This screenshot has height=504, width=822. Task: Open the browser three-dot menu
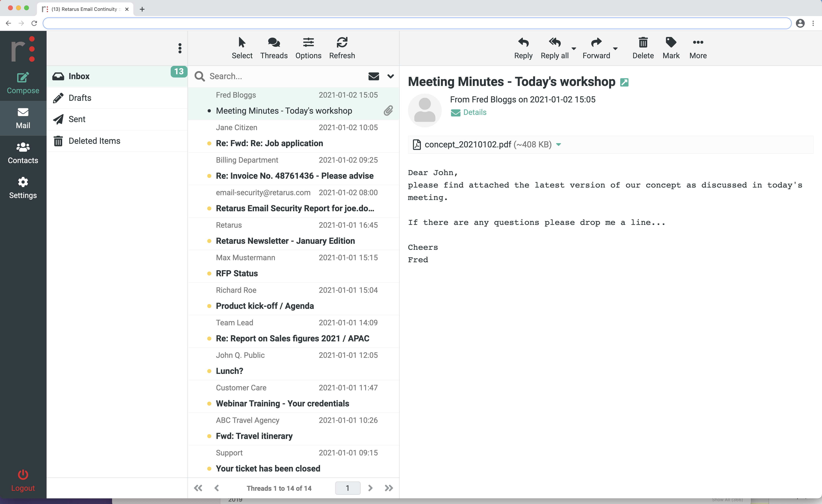[x=813, y=23]
